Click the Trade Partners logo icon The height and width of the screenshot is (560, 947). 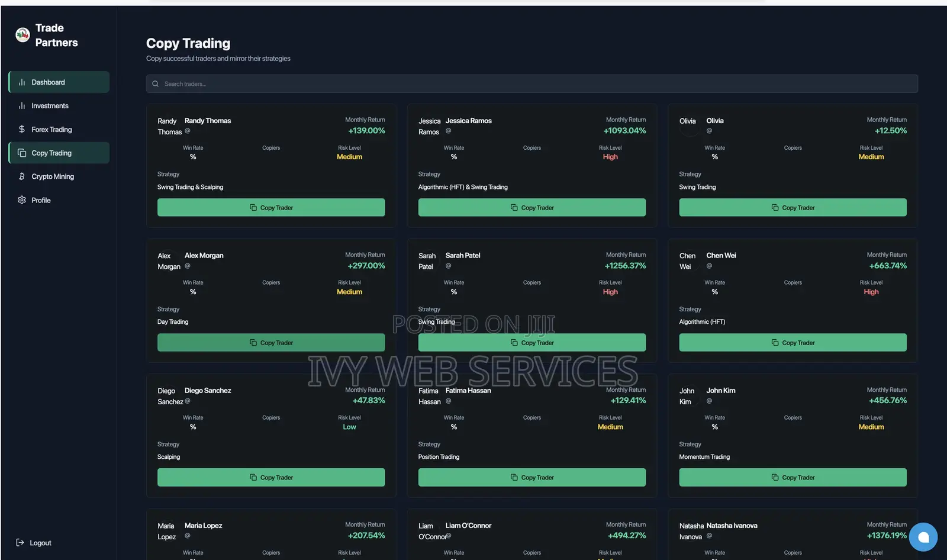point(22,35)
